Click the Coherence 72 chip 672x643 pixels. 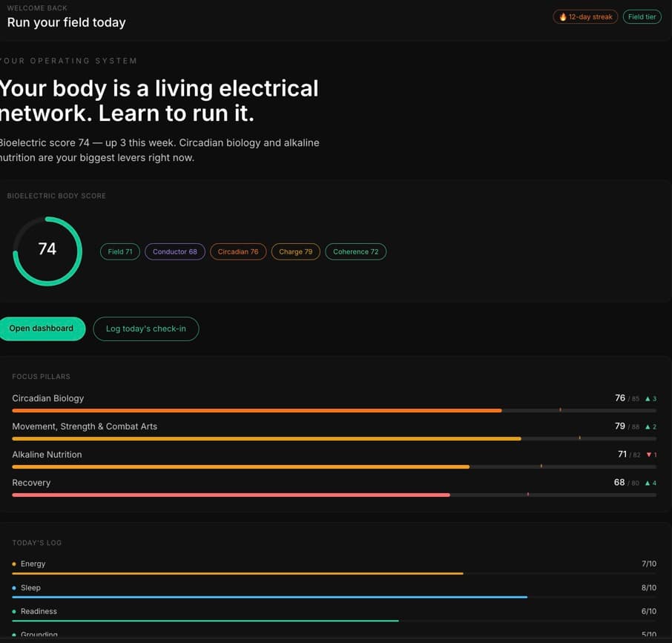356,251
